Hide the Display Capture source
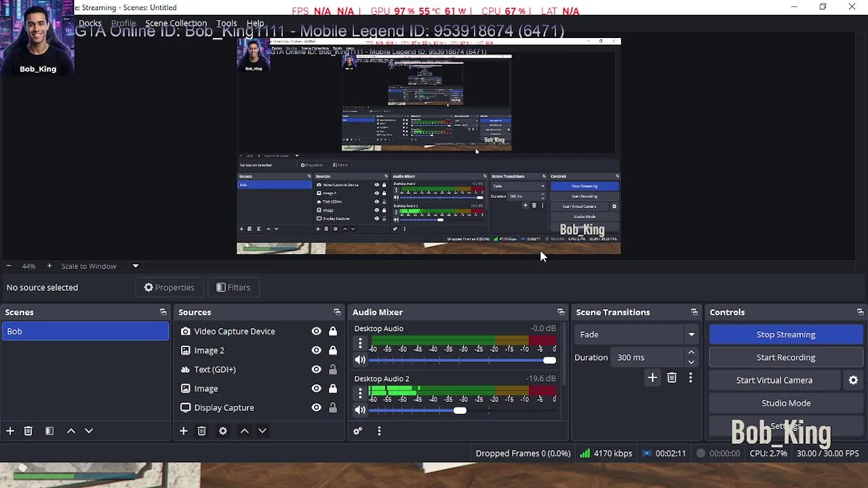 316,407
